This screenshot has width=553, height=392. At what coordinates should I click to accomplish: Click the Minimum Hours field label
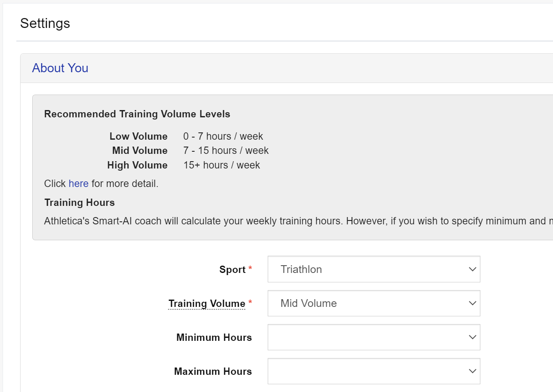pyautogui.click(x=214, y=338)
